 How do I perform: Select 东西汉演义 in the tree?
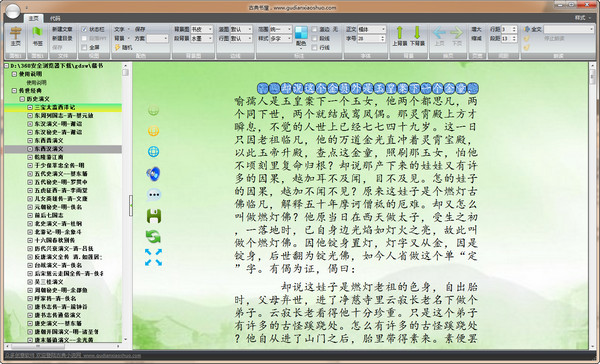[49, 149]
